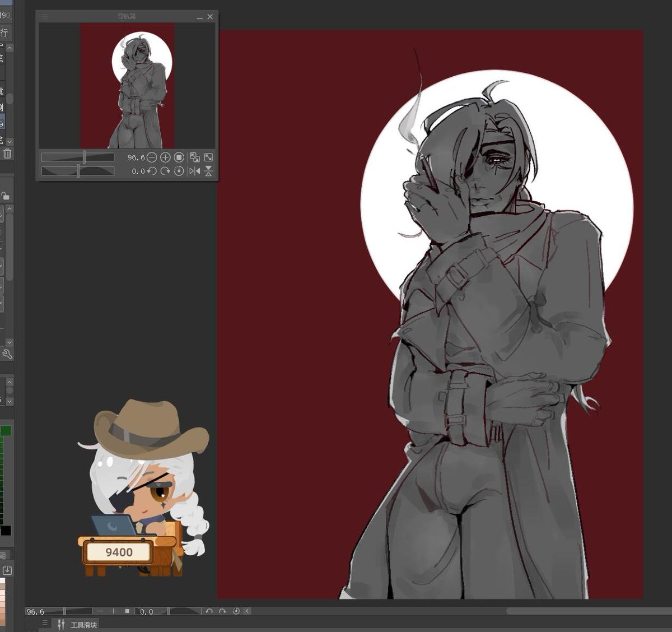Reset Navigator zoom to 100 percent
672x632 pixels.
[x=179, y=157]
